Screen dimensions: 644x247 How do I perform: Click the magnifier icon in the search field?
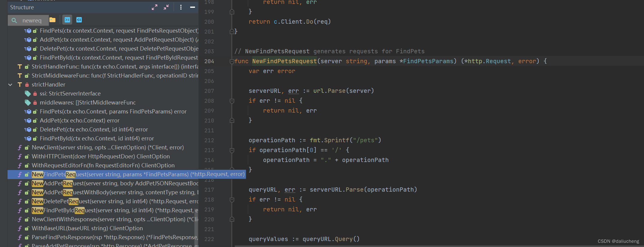[x=14, y=20]
